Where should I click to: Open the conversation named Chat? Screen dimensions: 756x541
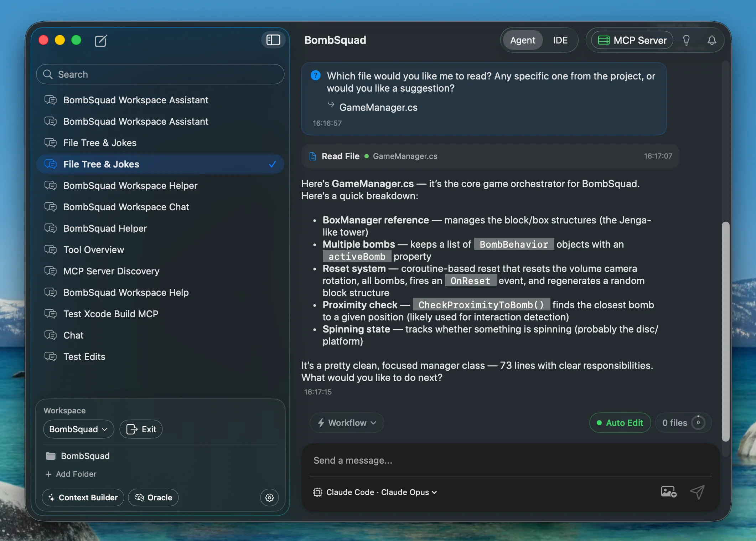point(160,335)
